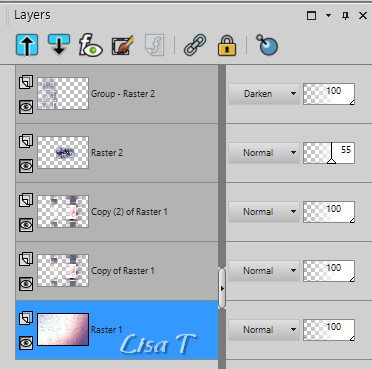Hide the Group - Raster 2 layer
Screen dimensions: 372x369
pos(26,107)
